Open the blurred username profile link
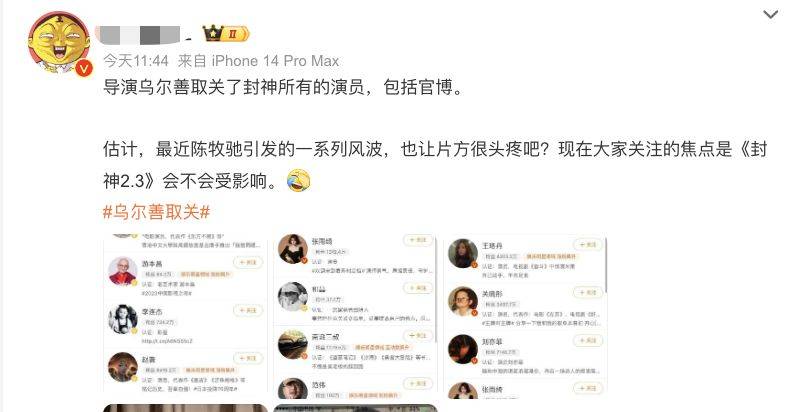This screenshot has height=412, width=800. 138,35
